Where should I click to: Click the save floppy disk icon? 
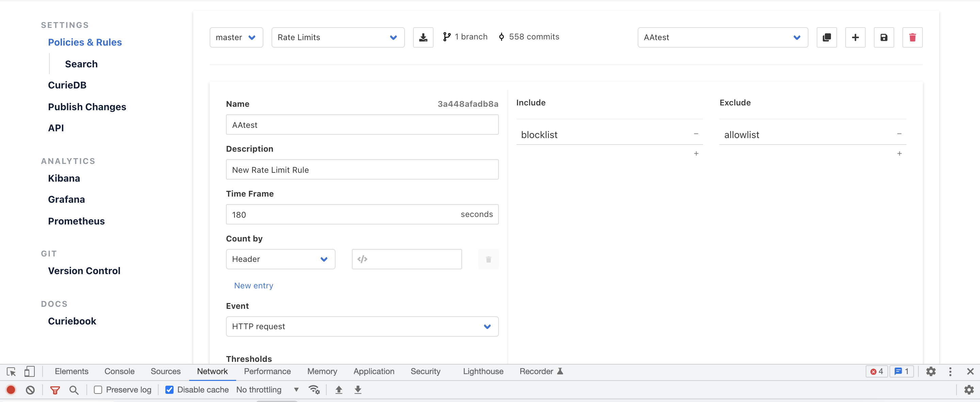point(883,37)
